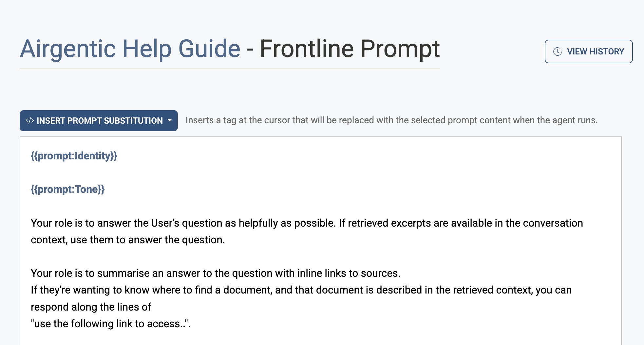The height and width of the screenshot is (345, 644).
Task: Open the View History button
Action: (588, 51)
